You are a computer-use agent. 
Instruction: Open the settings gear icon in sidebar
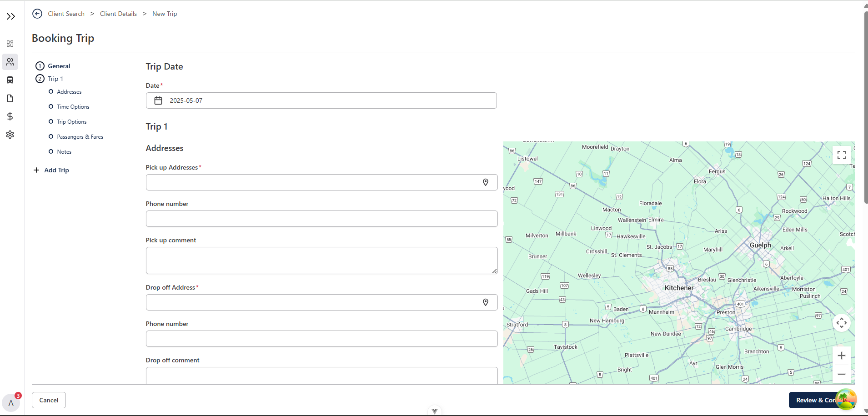tap(10, 135)
